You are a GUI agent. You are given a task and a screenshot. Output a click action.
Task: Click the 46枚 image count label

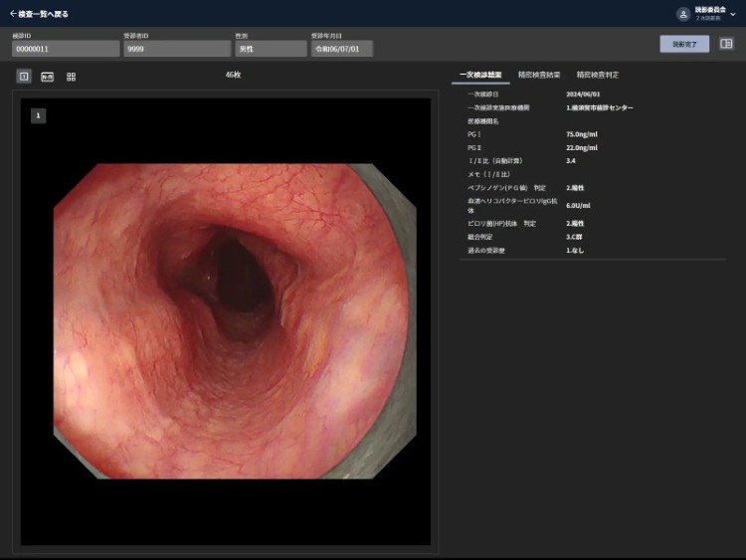pos(233,75)
